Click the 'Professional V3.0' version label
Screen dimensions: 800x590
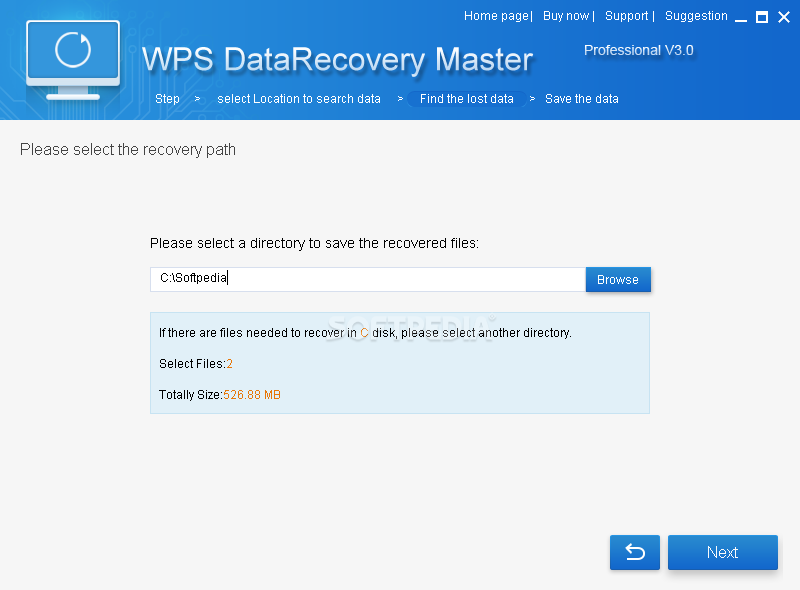639,50
